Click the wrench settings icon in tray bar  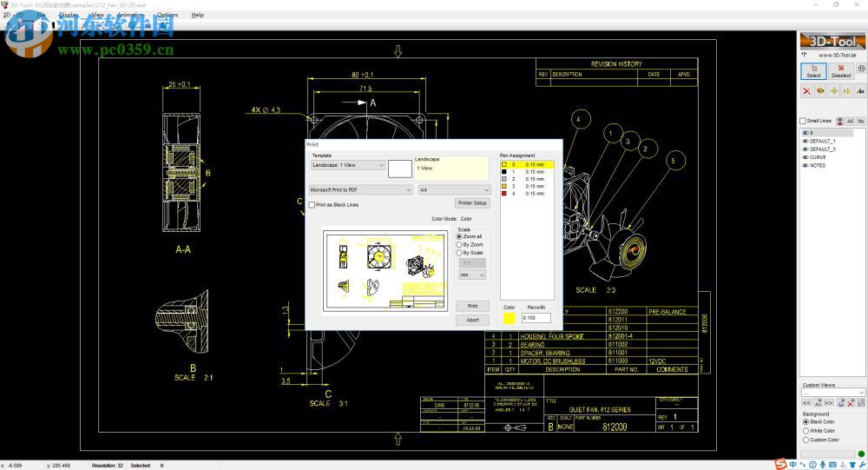click(863, 465)
